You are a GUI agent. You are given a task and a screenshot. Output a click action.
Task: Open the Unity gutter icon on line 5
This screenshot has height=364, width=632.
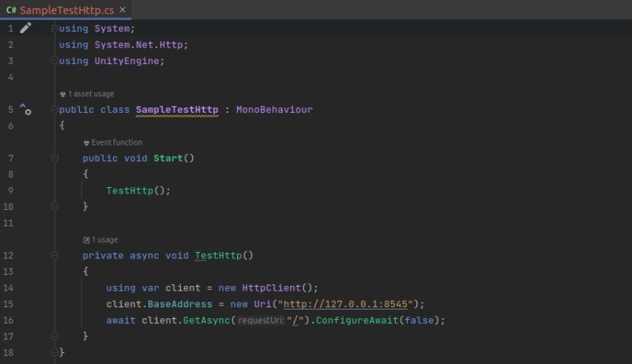(x=25, y=109)
